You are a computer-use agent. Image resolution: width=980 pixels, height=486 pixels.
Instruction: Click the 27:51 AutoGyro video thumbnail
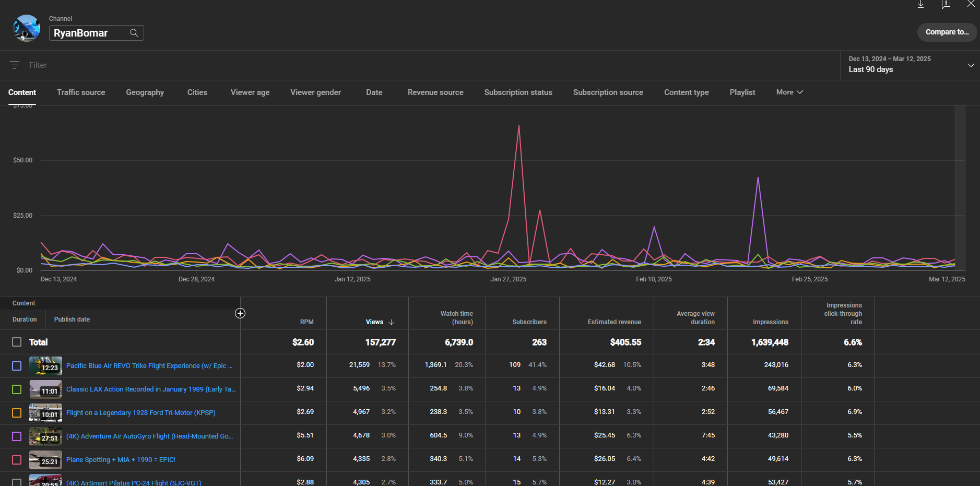[45, 436]
